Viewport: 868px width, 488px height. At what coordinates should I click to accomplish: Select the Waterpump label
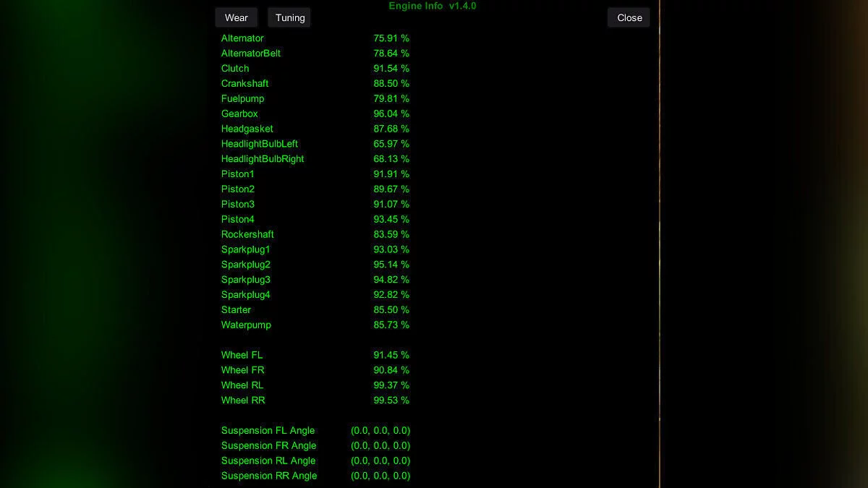(x=246, y=325)
